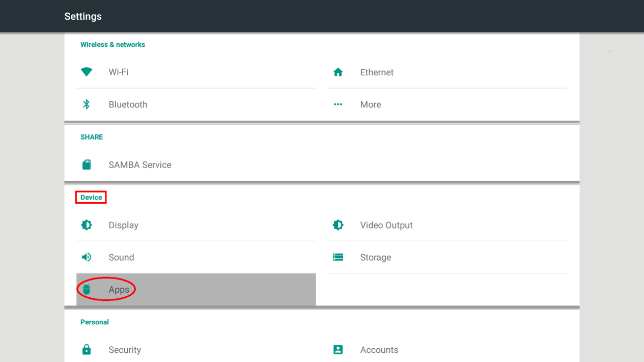Click the Android robot Apps icon

(x=87, y=289)
